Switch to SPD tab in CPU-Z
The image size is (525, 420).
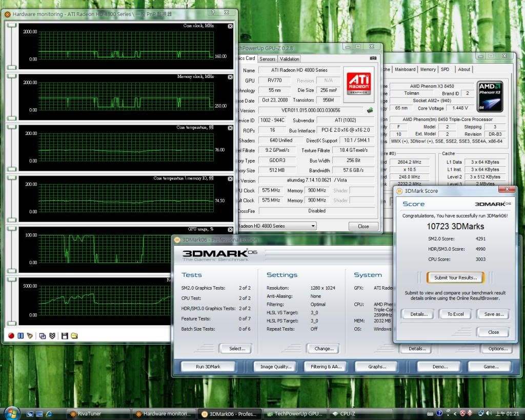[445, 69]
